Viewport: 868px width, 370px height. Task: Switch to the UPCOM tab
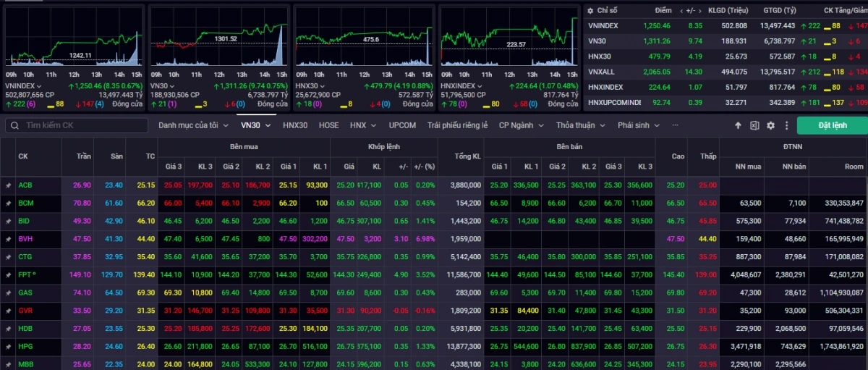coord(402,125)
